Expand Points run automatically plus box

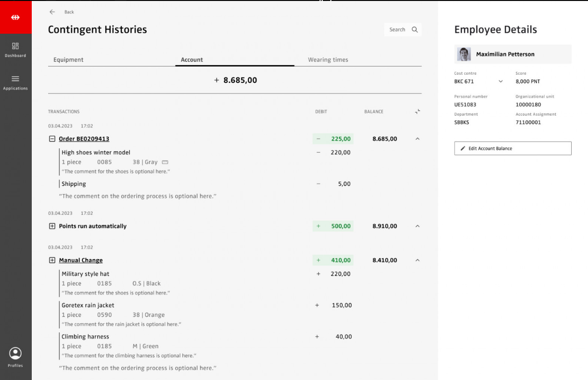[x=52, y=226]
